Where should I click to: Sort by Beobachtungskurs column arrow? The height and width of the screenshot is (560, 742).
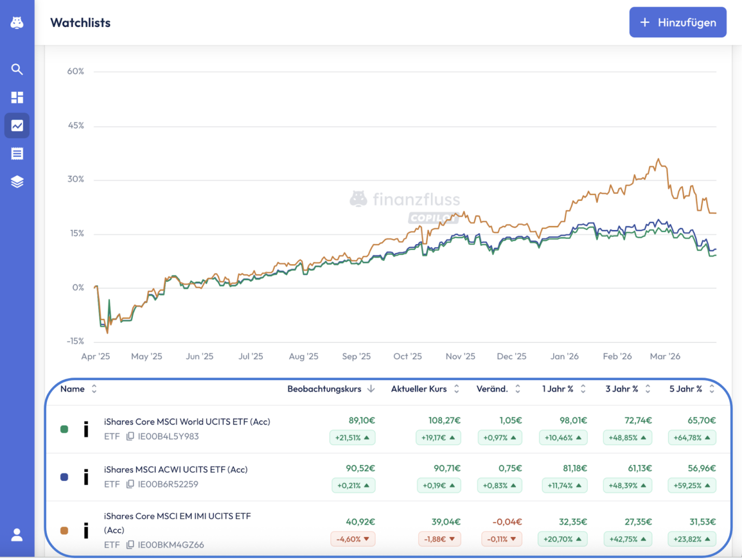[x=371, y=389]
